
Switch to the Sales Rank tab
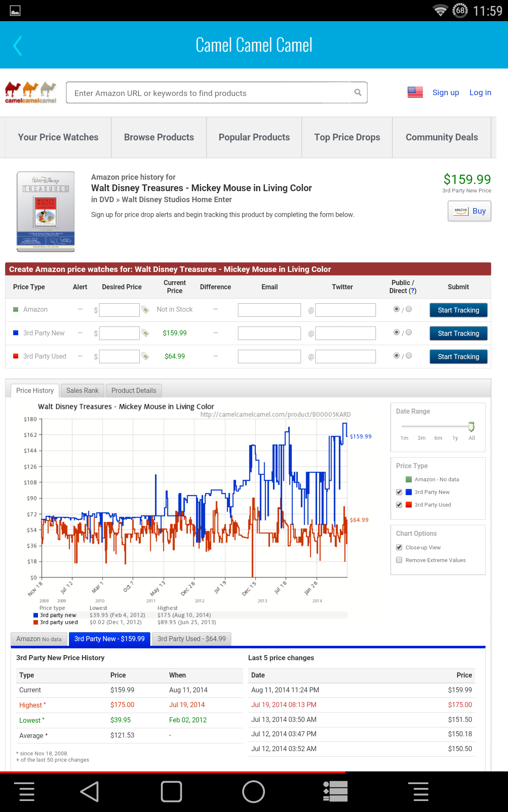82,390
